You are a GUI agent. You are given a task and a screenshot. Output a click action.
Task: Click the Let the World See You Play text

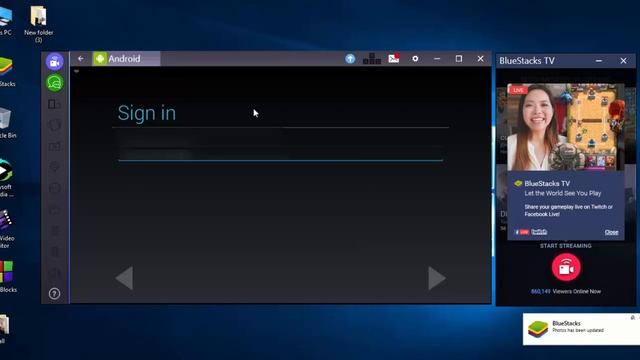[562, 193]
